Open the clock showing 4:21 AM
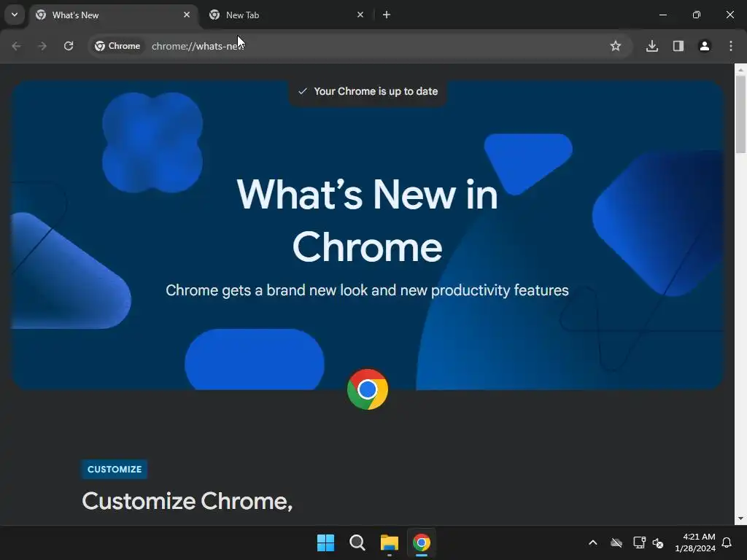The width and height of the screenshot is (747, 560). [x=695, y=542]
